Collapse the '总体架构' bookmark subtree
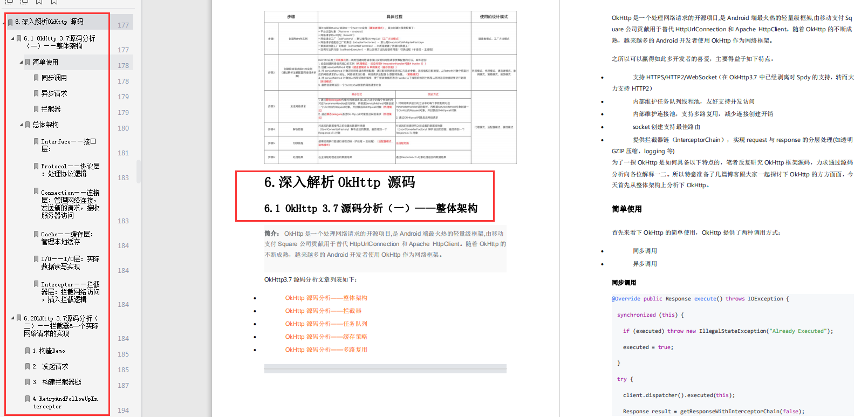The height and width of the screenshot is (417, 868). (22, 125)
